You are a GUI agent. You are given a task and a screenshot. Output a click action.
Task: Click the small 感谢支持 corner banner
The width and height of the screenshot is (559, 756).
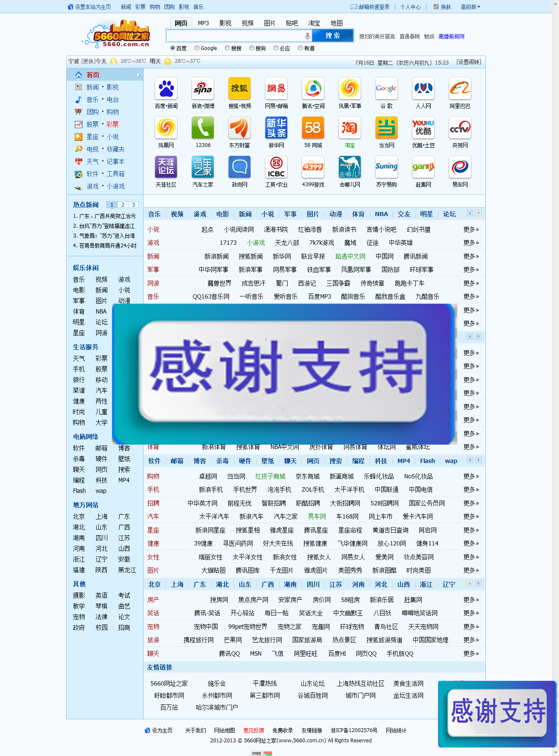(x=497, y=714)
